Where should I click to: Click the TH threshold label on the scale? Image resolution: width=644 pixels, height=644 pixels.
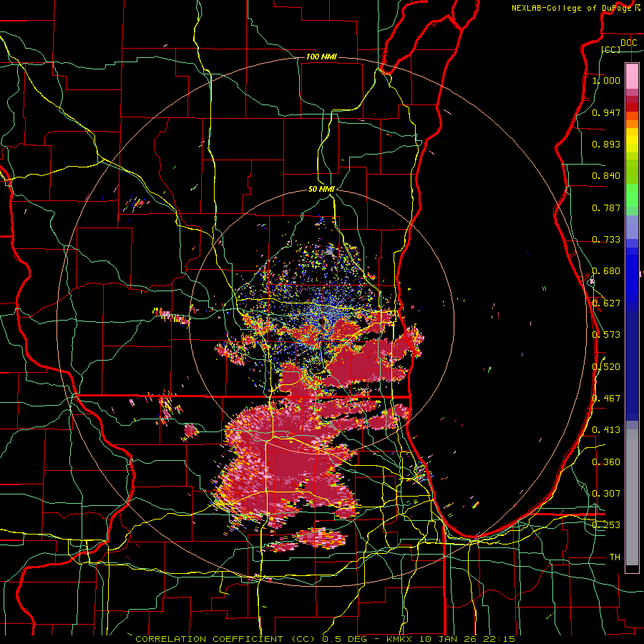[615, 557]
